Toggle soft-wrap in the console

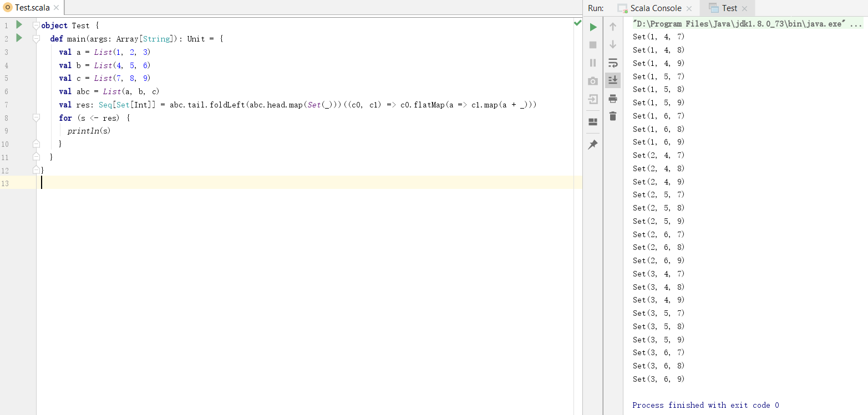[613, 63]
